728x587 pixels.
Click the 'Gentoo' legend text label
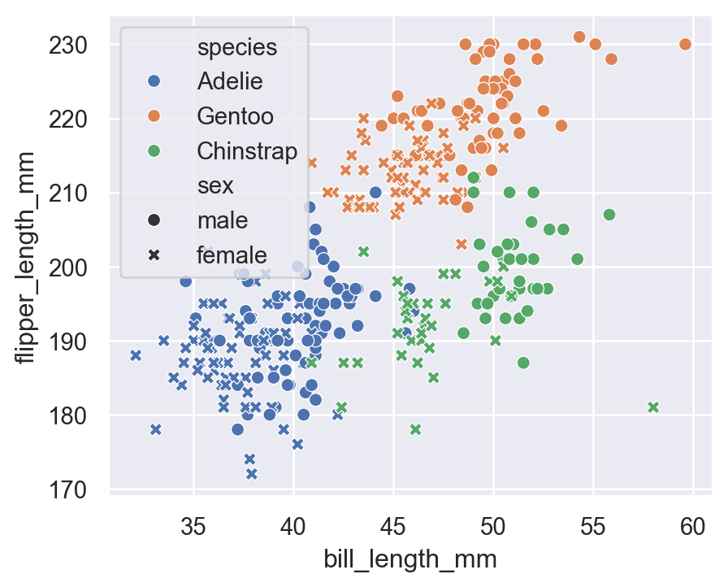click(235, 116)
